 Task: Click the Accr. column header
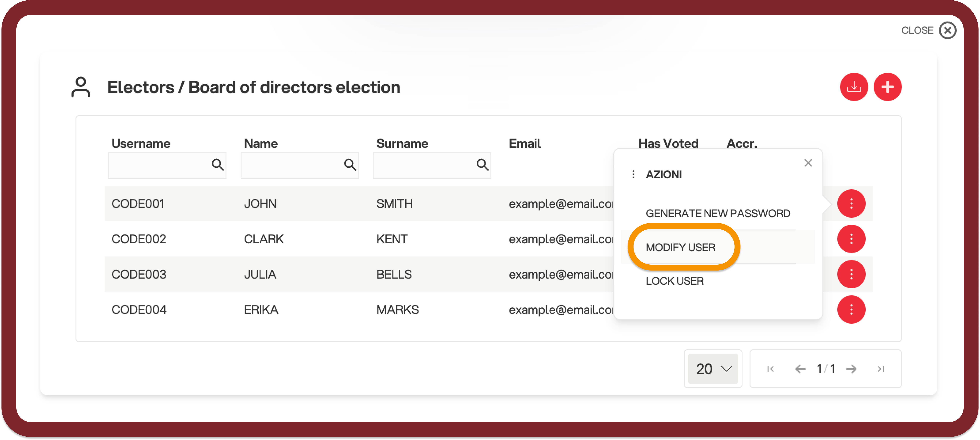741,143
